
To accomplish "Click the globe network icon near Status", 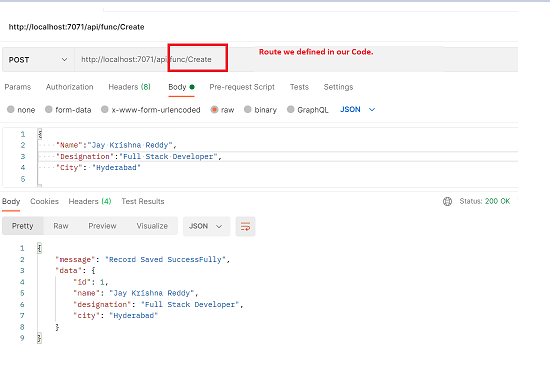I will 447,201.
